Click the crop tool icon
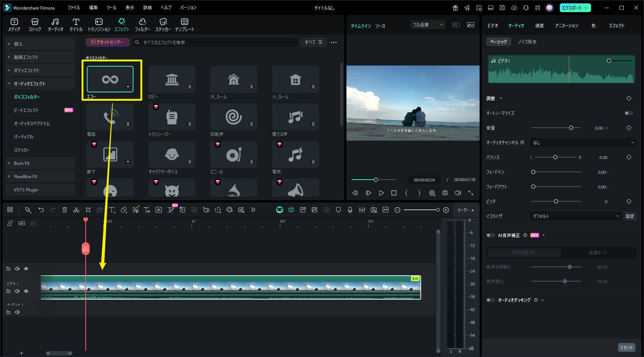The image size is (644, 357). (88, 210)
